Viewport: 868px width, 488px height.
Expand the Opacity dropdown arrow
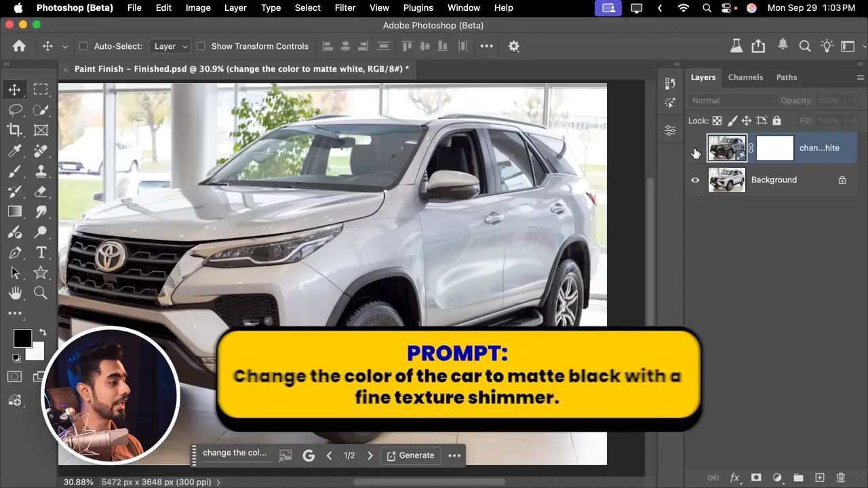[x=850, y=100]
